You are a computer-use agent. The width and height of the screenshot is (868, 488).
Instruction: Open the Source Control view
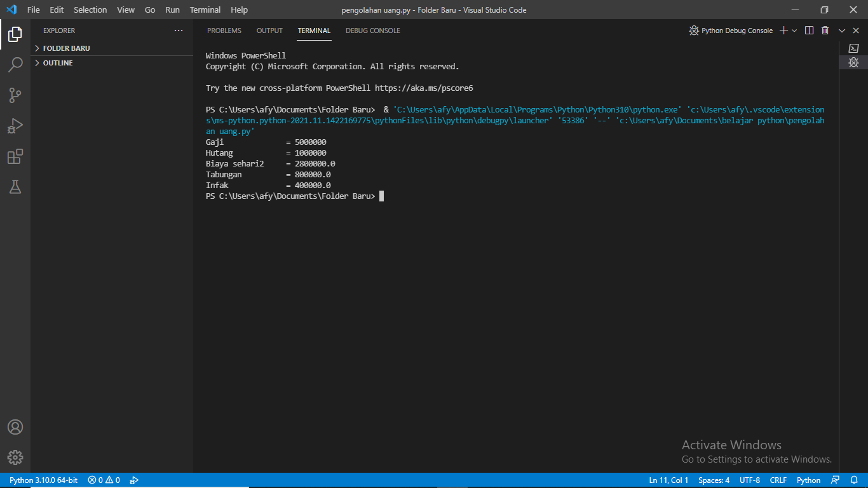pos(15,95)
